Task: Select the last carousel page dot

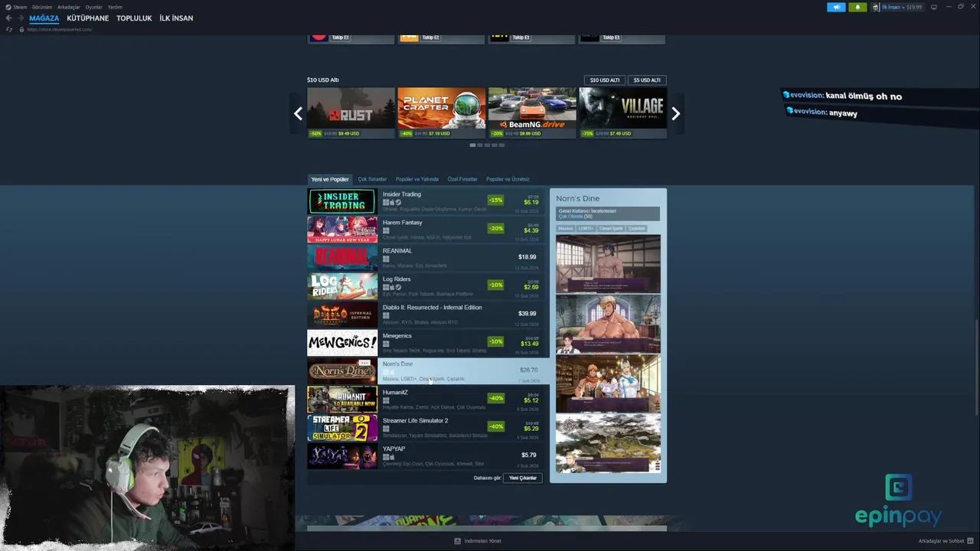Action: coord(502,145)
